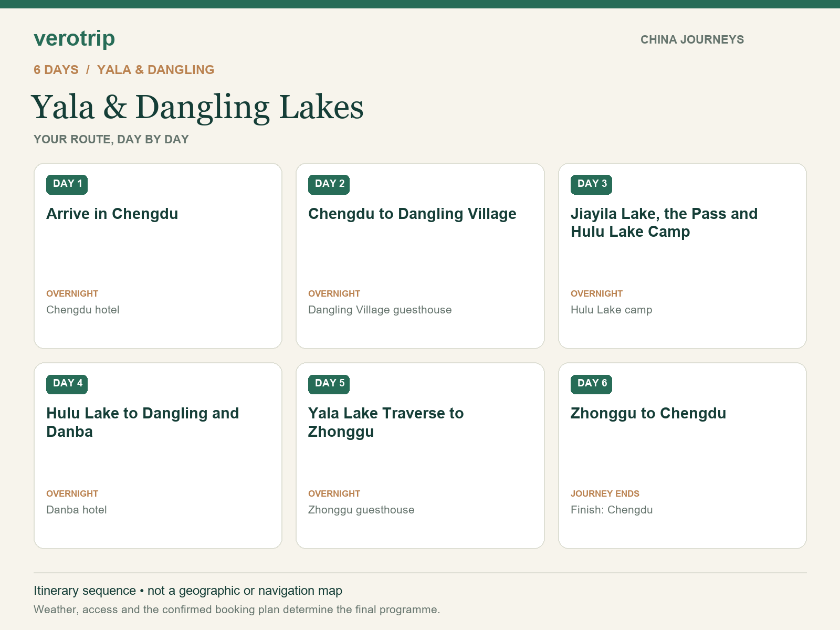Click the Day 1 OVERNIGHT label
Image resolution: width=840 pixels, height=630 pixels.
72,294
